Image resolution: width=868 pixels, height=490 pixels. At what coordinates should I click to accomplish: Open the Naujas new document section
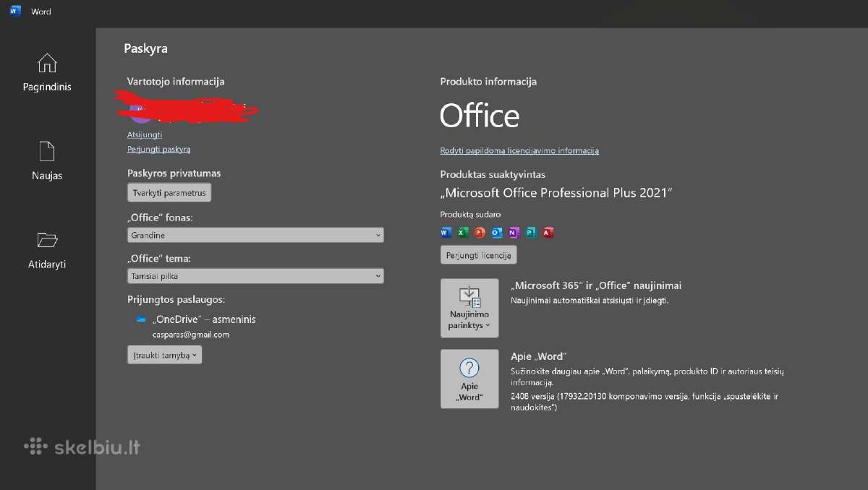(47, 161)
